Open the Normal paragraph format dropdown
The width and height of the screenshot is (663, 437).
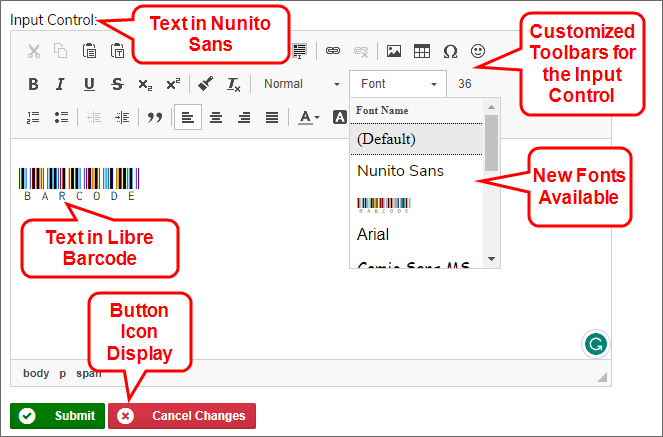tap(297, 84)
